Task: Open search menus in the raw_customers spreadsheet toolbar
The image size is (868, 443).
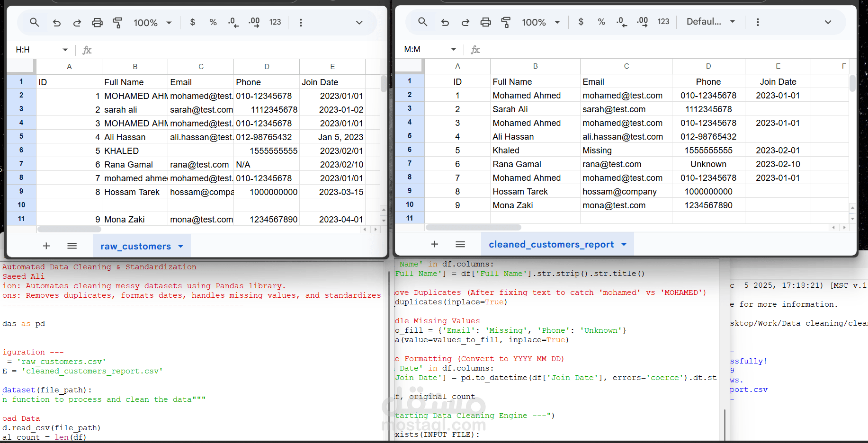Action: (x=35, y=22)
